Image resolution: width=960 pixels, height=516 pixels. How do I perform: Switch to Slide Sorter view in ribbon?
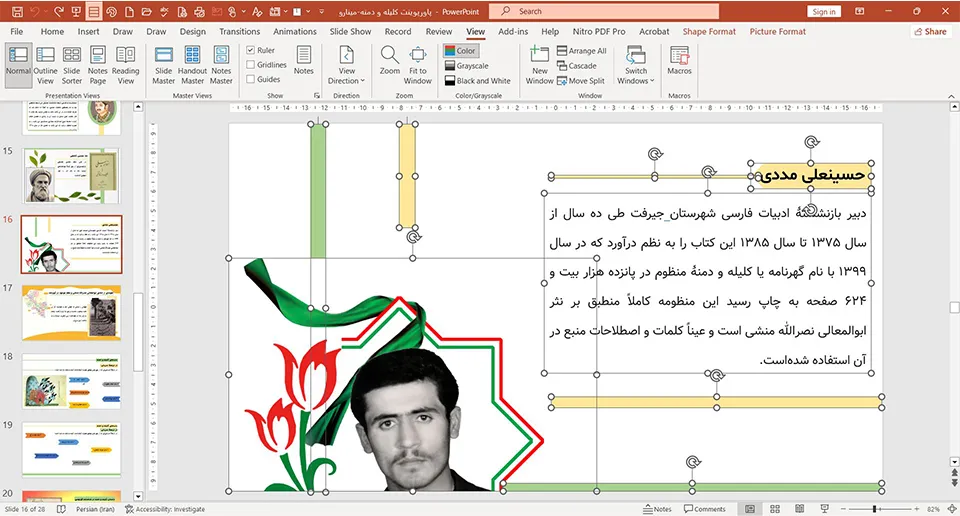pos(72,65)
